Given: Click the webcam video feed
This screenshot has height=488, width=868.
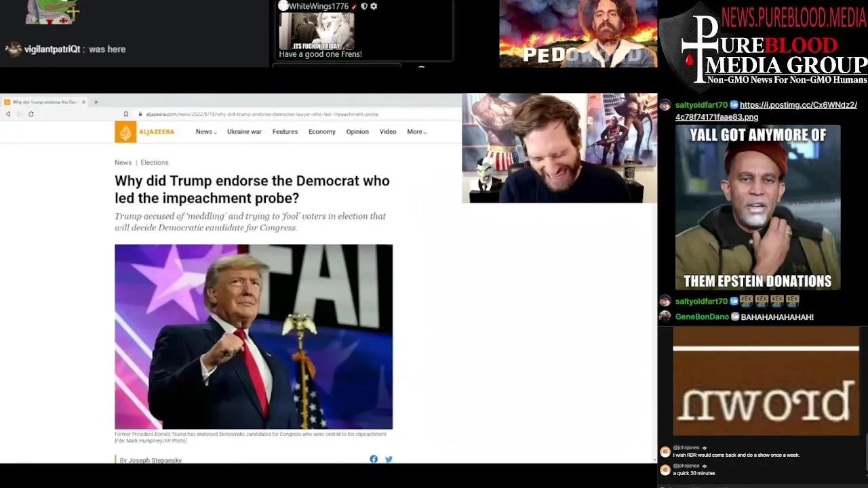Looking at the screenshot, I should [x=559, y=148].
